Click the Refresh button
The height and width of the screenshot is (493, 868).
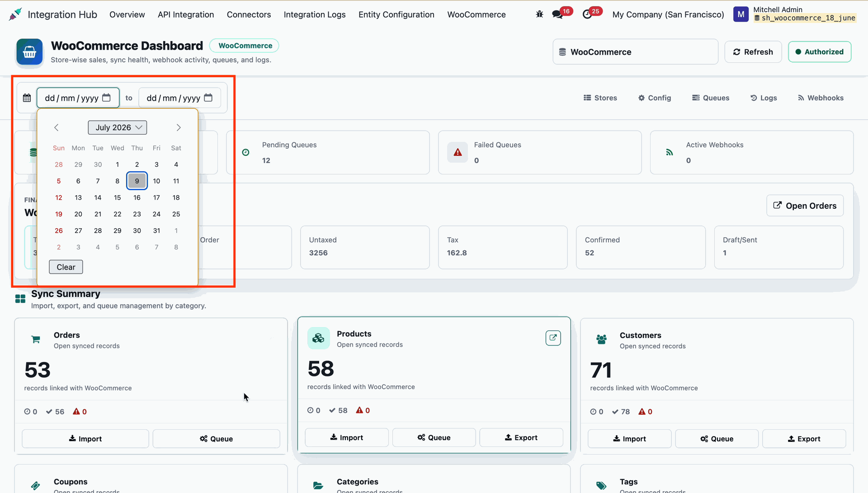(753, 52)
